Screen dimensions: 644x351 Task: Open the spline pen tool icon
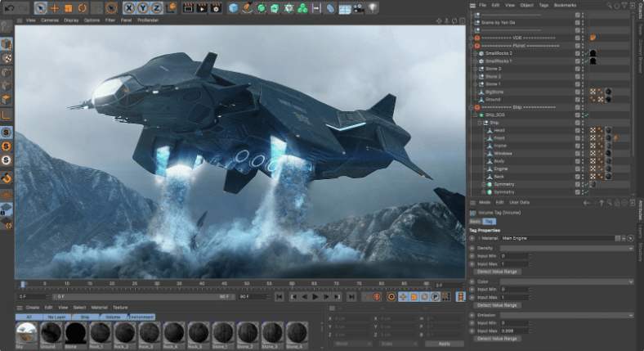(247, 8)
